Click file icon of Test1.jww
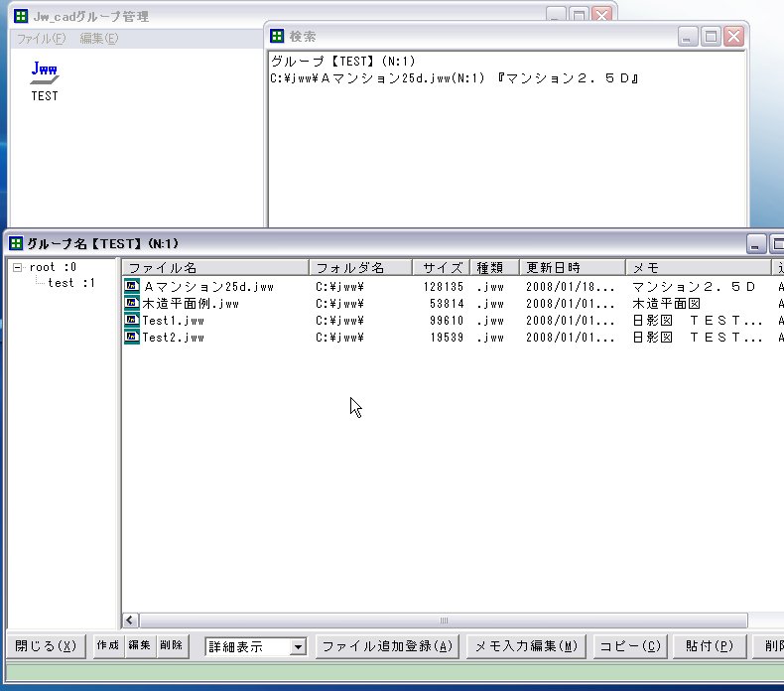 [132, 320]
